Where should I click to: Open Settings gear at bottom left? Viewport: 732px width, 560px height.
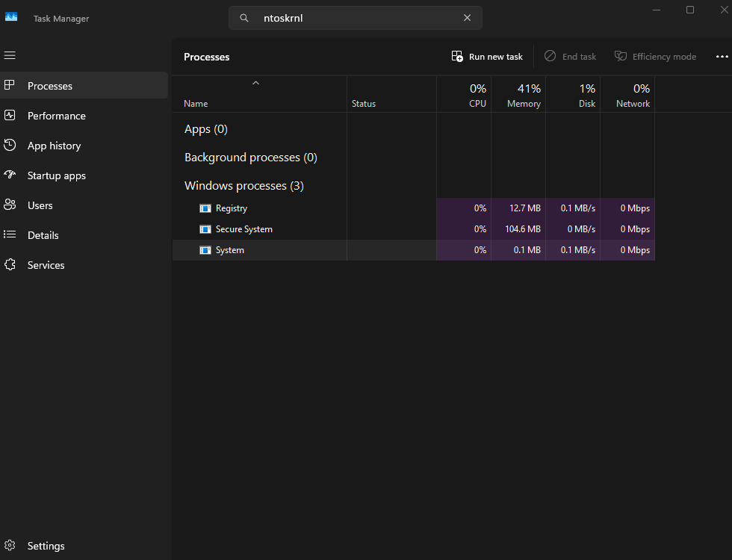click(x=10, y=546)
